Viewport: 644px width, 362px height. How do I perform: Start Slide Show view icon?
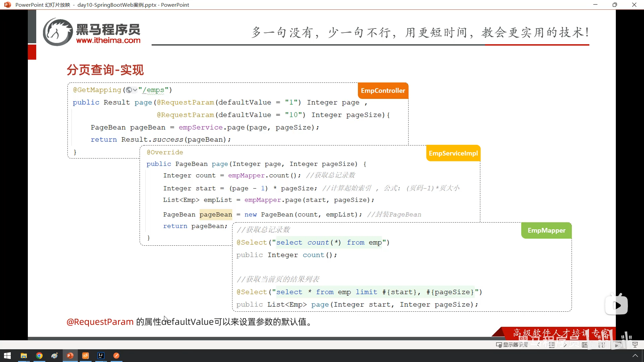[635, 345]
